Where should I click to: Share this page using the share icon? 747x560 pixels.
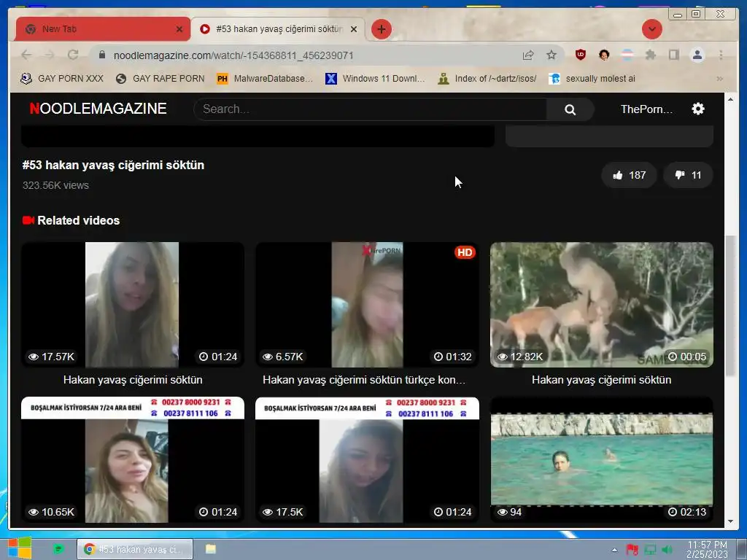528,55
